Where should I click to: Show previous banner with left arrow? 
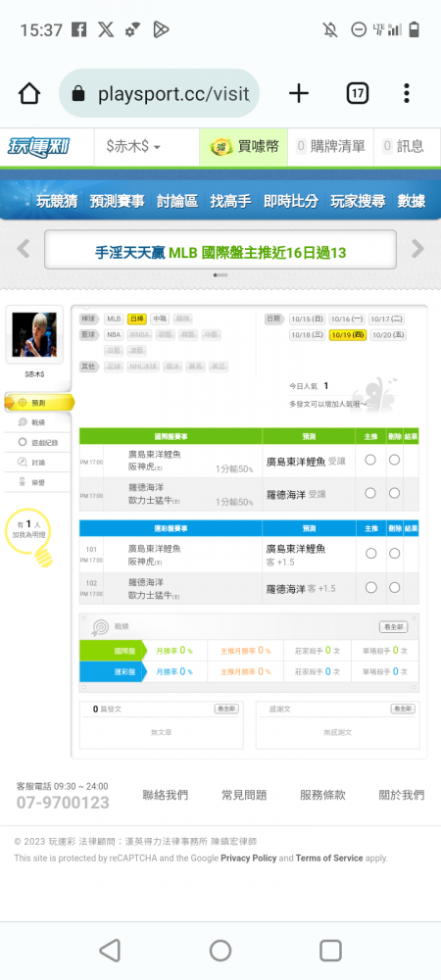point(24,249)
